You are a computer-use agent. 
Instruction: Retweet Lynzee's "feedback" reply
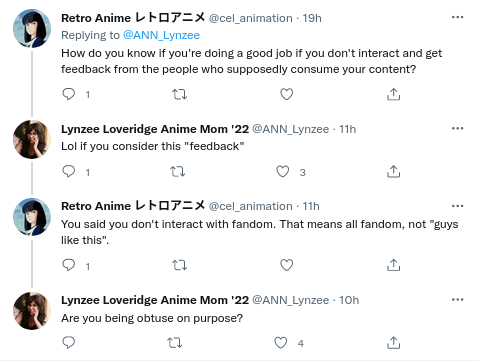(177, 172)
